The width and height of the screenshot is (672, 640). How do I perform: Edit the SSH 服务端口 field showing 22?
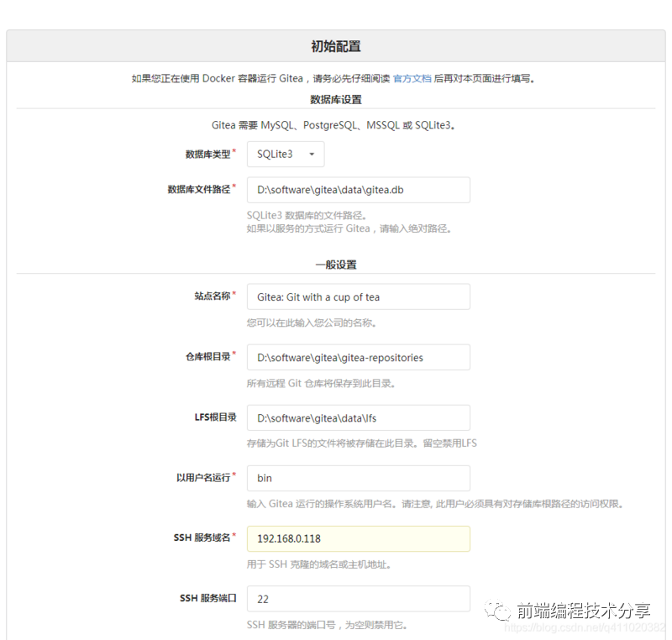(359, 599)
